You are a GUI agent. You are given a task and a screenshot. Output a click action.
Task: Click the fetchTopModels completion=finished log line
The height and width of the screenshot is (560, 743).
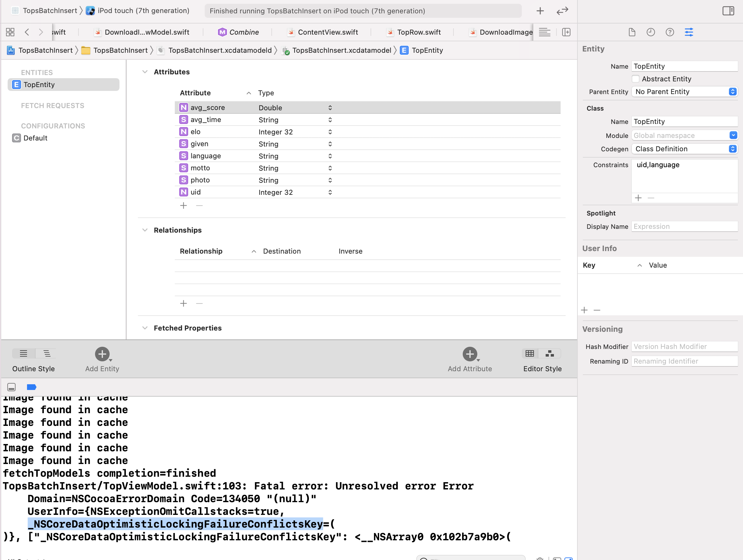tap(110, 473)
